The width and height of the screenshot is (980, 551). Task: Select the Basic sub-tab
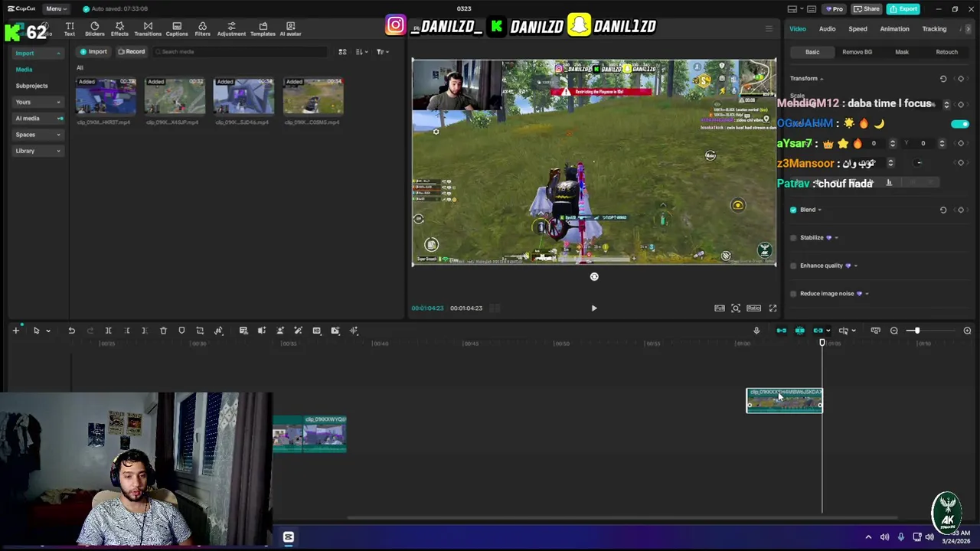pyautogui.click(x=812, y=52)
